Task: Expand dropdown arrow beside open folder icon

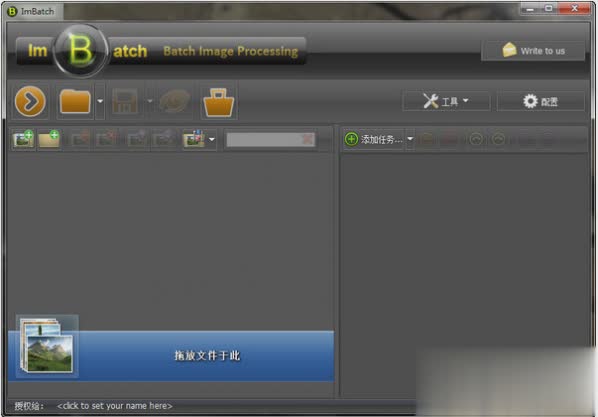Action: (100, 101)
